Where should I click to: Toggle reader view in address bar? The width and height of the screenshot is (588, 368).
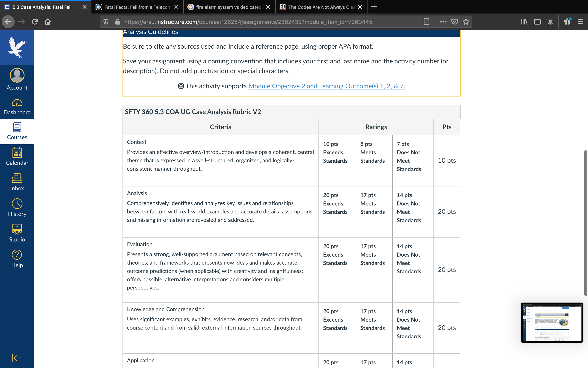point(427,22)
